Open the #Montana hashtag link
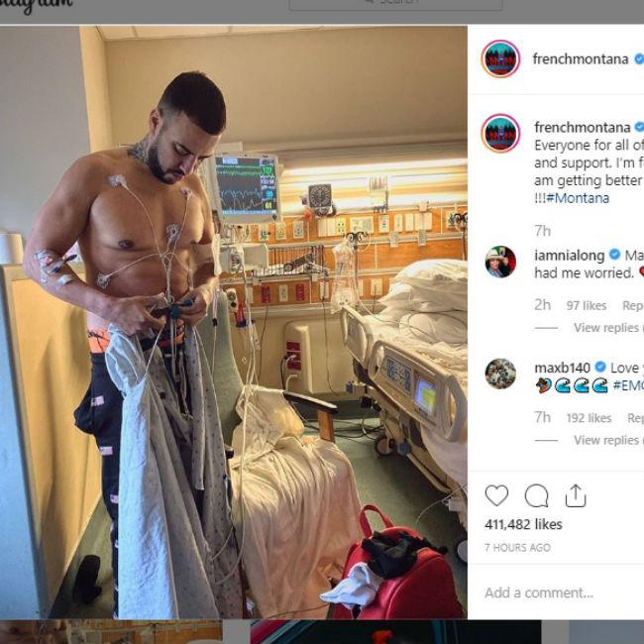This screenshot has height=644, width=644. coord(578,198)
